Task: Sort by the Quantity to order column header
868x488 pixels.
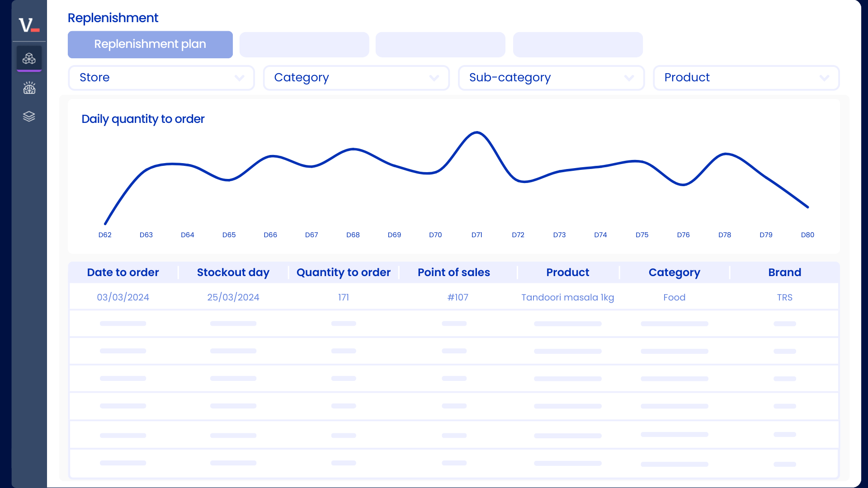Action: [x=343, y=272]
